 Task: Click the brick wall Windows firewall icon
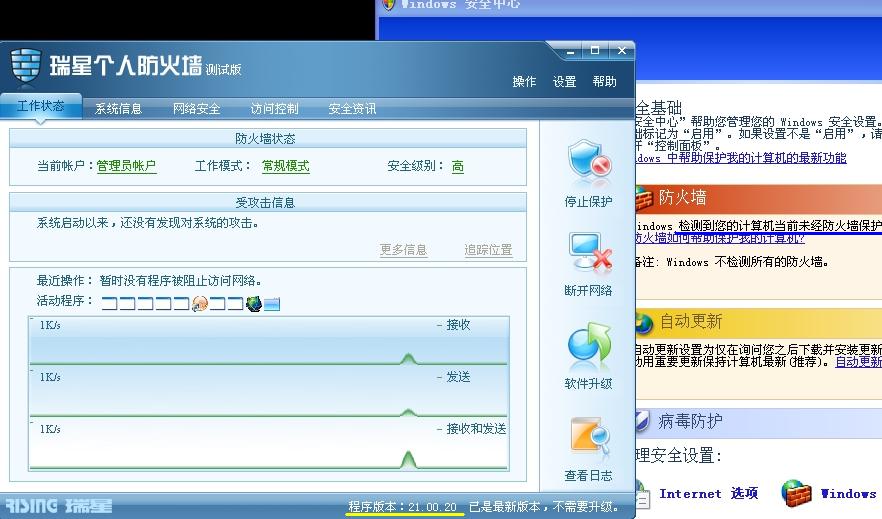[796, 493]
